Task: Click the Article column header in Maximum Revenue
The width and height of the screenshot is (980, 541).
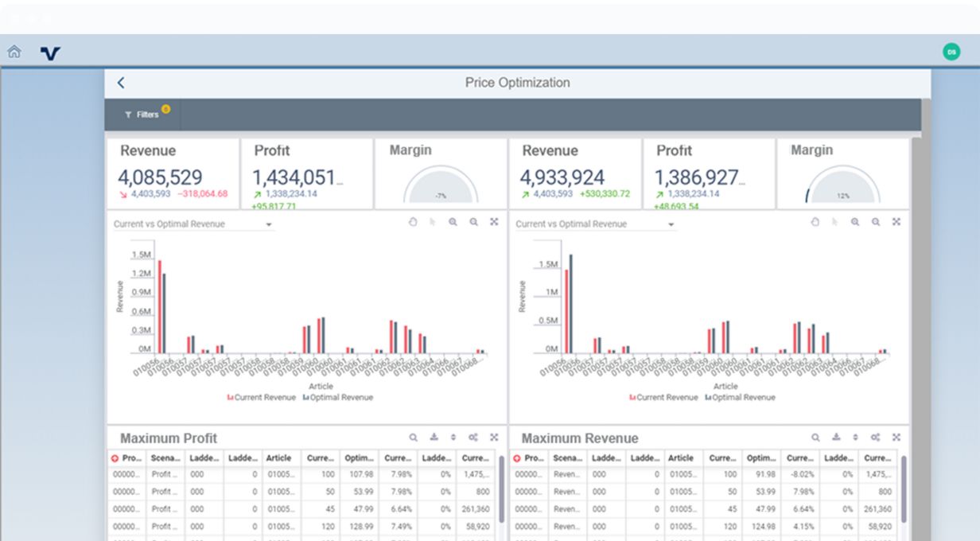Action: click(x=681, y=458)
